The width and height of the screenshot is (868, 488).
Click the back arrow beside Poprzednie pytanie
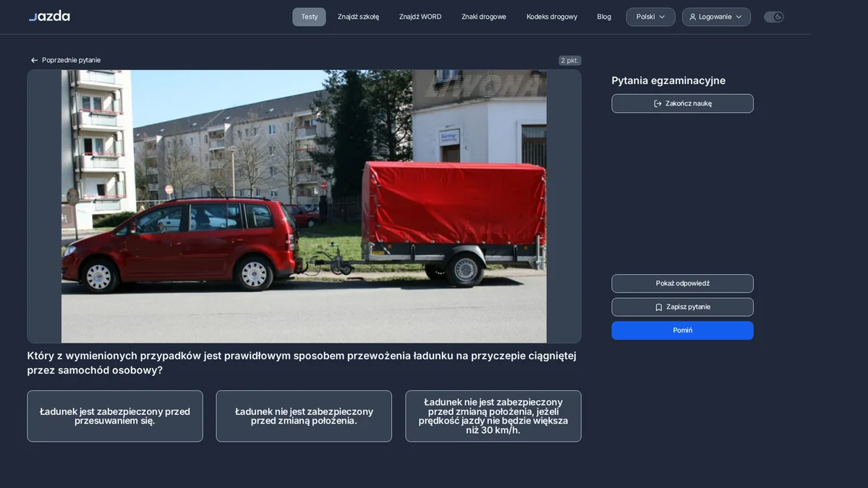[34, 60]
